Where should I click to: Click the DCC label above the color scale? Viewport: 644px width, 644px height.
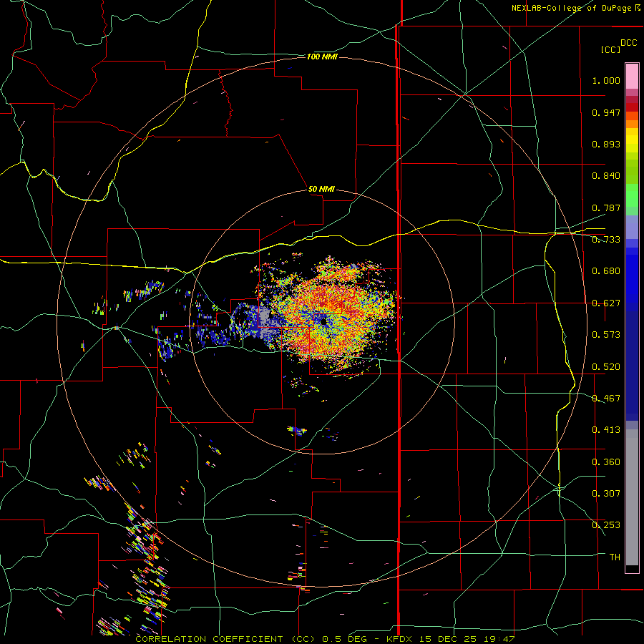click(x=628, y=43)
